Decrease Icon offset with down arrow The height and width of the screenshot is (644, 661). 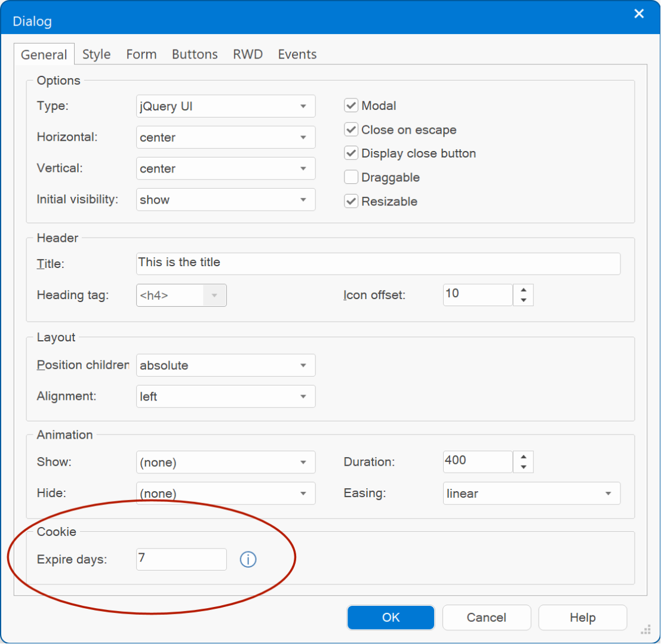tap(524, 300)
